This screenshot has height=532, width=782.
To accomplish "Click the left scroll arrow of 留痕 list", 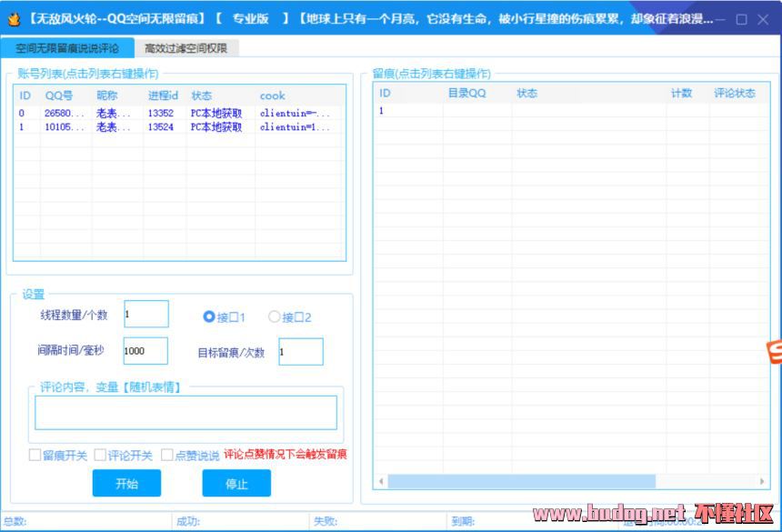I will click(381, 481).
